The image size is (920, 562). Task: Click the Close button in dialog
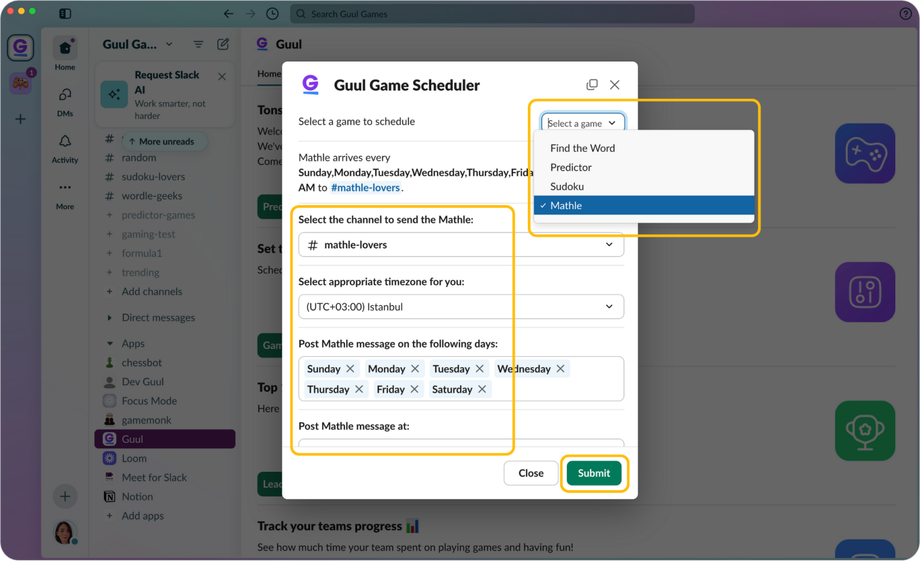[x=531, y=473]
